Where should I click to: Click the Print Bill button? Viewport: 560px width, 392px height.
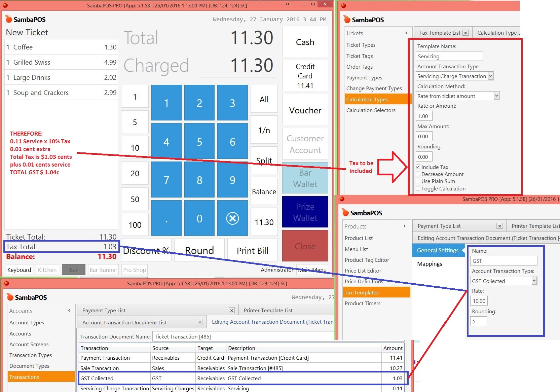point(252,251)
